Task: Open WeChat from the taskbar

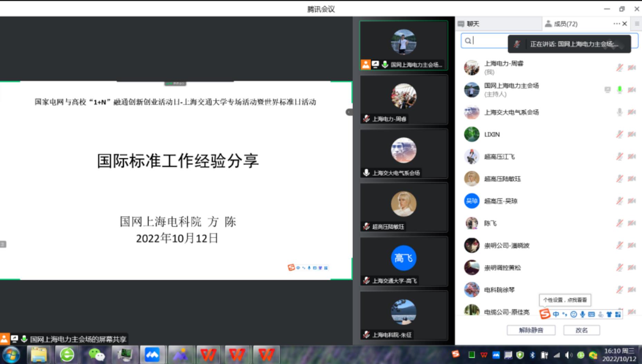Action: (96, 355)
